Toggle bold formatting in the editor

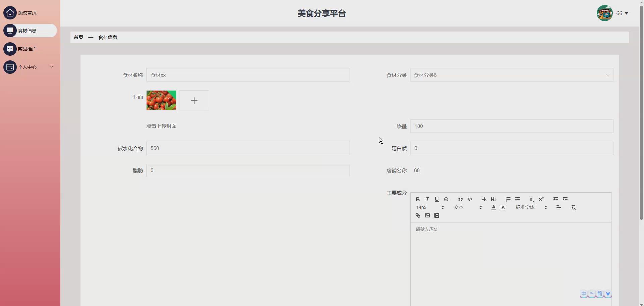pos(418,199)
